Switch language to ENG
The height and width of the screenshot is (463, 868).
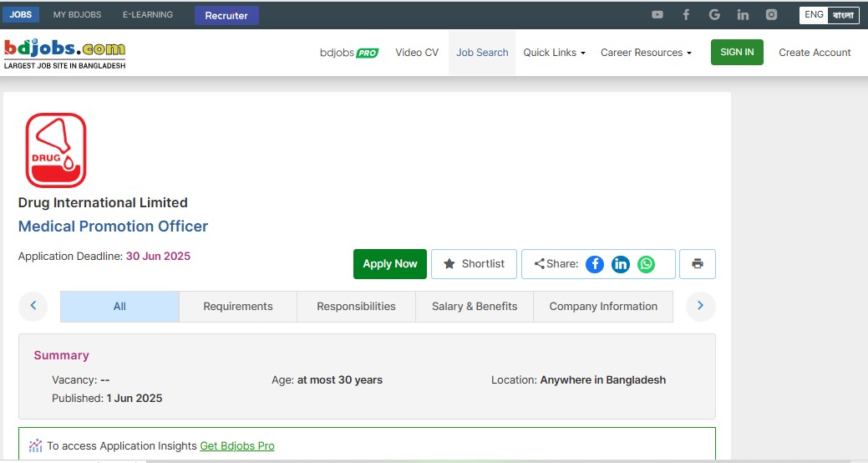tap(814, 15)
